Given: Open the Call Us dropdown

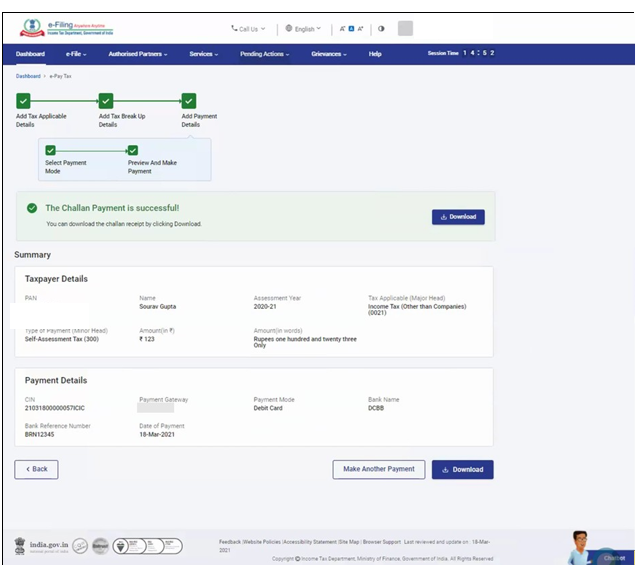Looking at the screenshot, I should [248, 29].
